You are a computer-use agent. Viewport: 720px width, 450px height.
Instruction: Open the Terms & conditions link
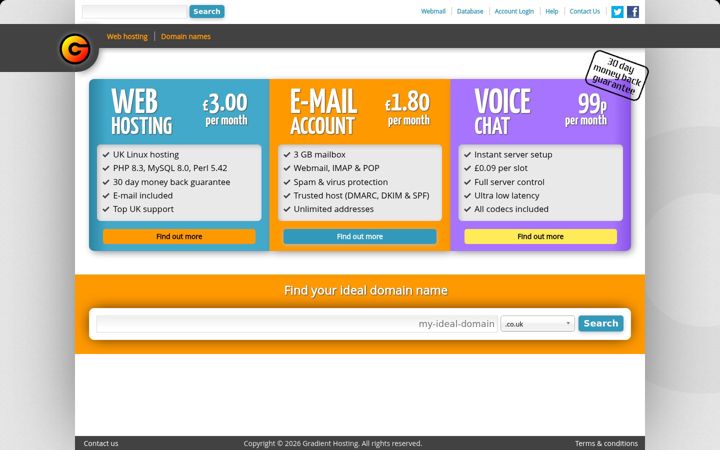click(606, 443)
